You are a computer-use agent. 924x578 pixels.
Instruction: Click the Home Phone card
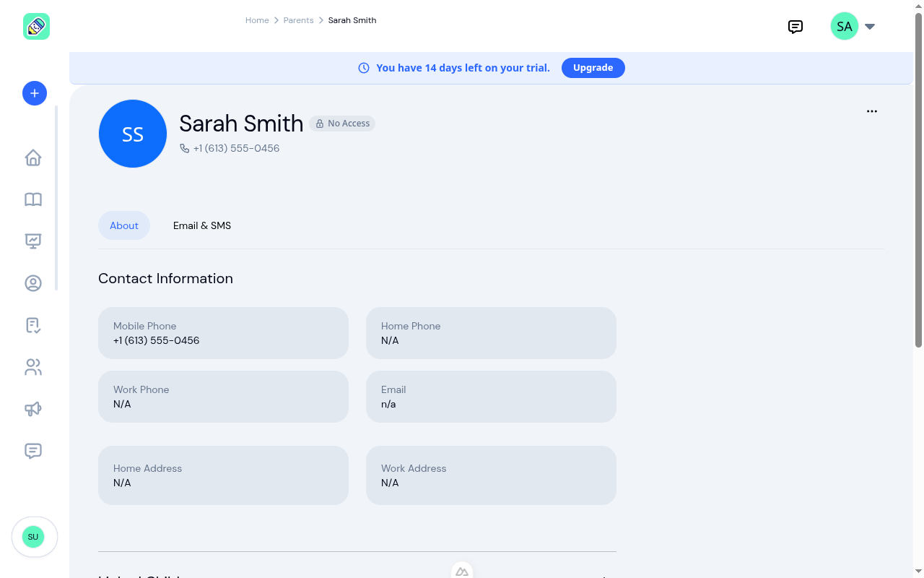coord(491,333)
